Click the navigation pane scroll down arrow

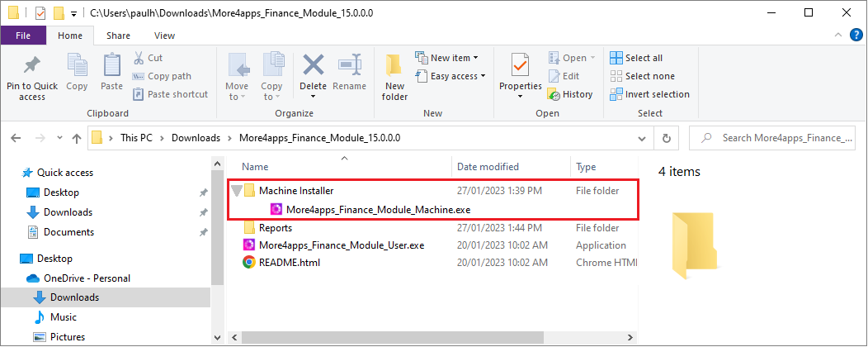click(x=216, y=336)
